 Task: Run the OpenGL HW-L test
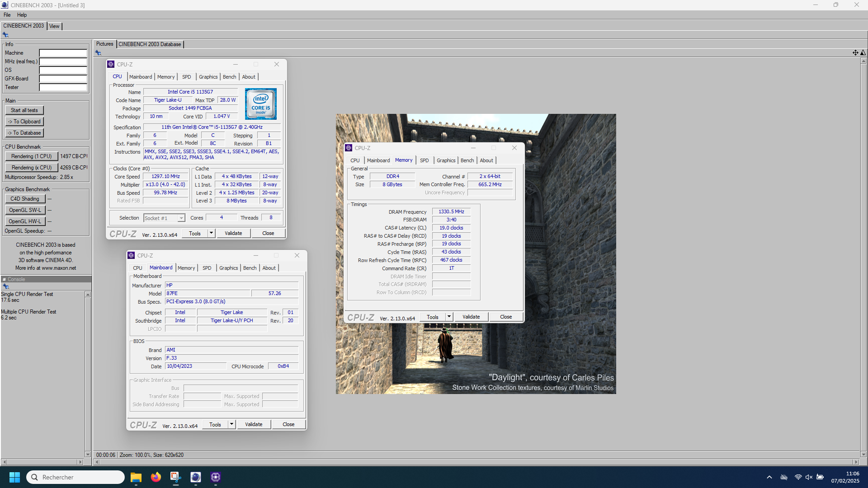point(25,221)
